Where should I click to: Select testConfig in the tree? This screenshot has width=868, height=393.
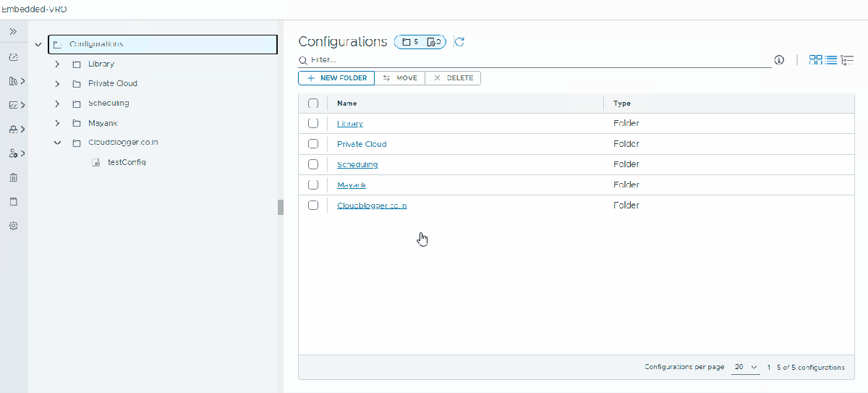coord(127,163)
